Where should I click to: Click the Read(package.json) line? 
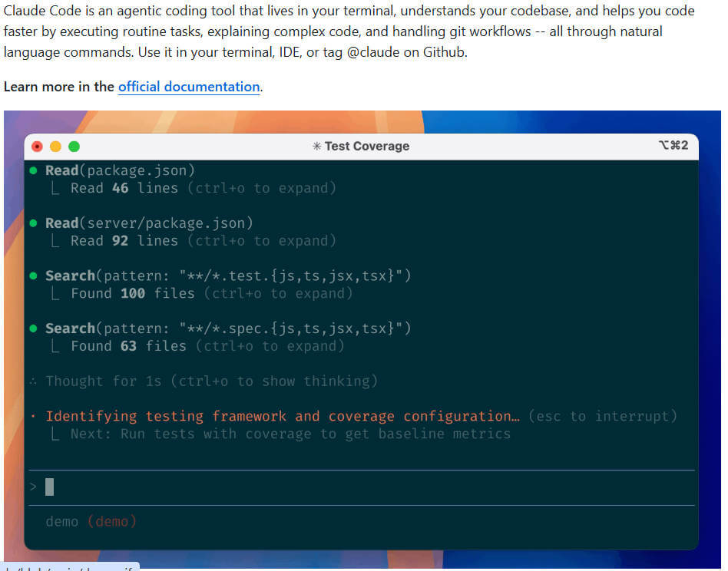(120, 170)
